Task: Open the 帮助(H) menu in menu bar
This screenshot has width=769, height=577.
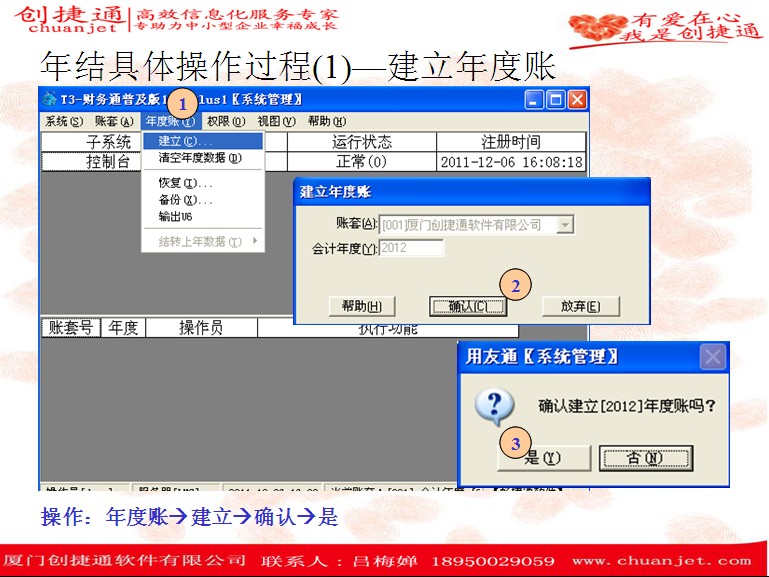Action: [x=327, y=121]
